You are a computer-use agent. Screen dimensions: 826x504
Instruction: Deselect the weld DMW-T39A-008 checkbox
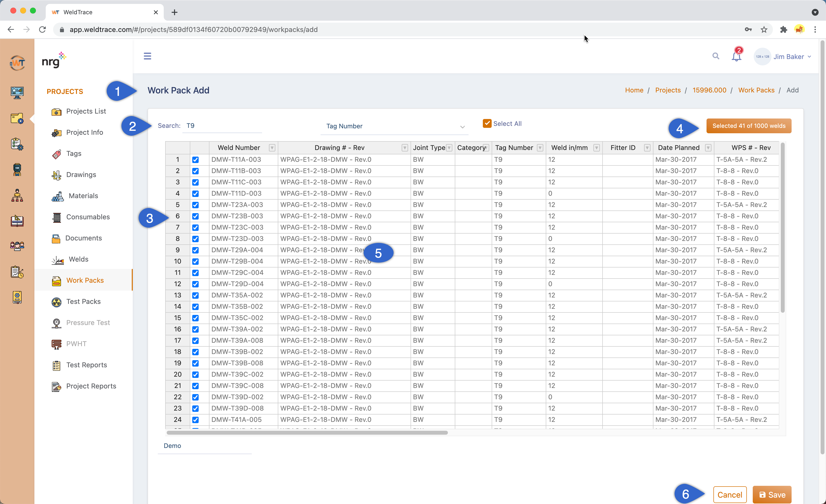pyautogui.click(x=195, y=341)
